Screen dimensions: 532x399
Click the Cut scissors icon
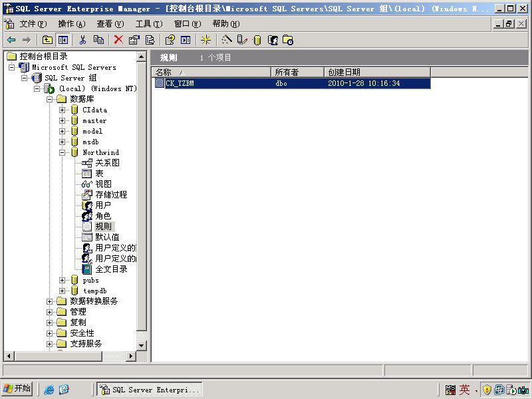[82, 40]
